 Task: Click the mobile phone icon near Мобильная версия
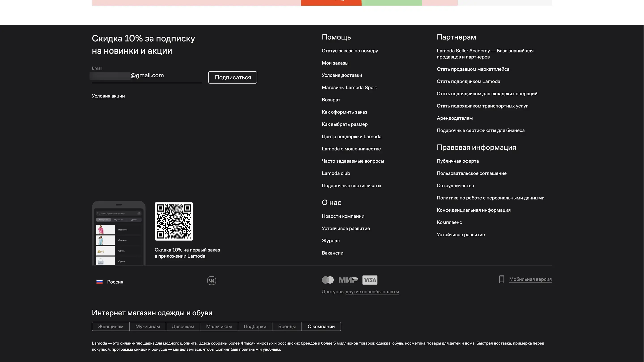pyautogui.click(x=501, y=279)
